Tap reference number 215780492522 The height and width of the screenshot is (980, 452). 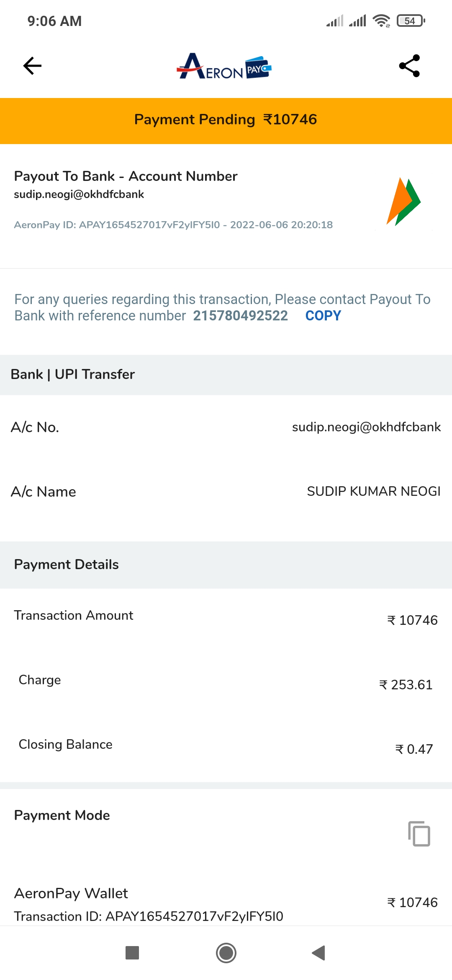tap(240, 316)
